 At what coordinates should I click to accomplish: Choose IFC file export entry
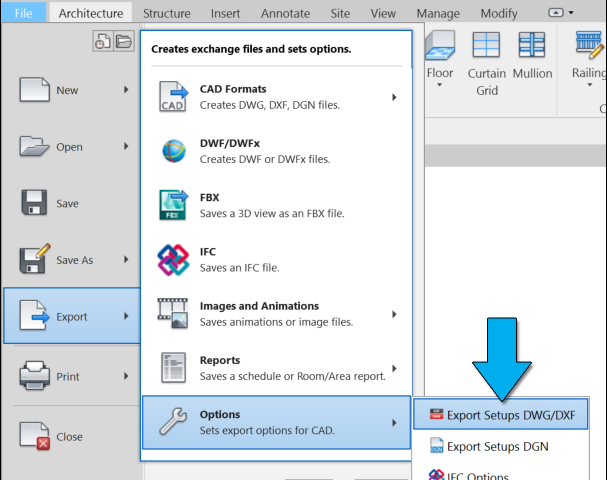(277, 259)
